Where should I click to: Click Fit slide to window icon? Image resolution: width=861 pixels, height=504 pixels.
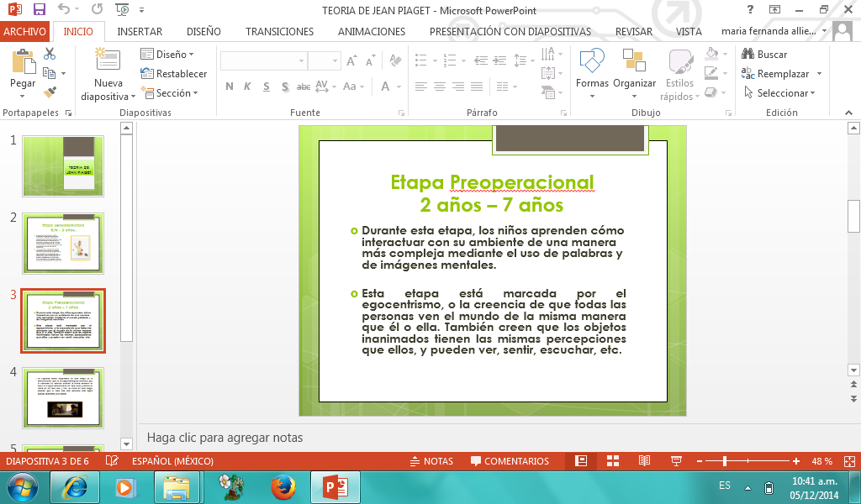[848, 461]
